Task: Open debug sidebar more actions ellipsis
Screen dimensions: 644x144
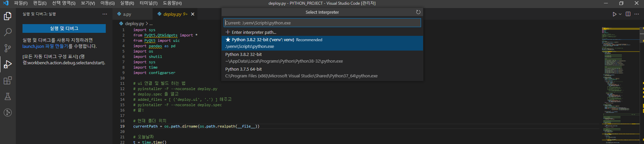Action: point(105,14)
